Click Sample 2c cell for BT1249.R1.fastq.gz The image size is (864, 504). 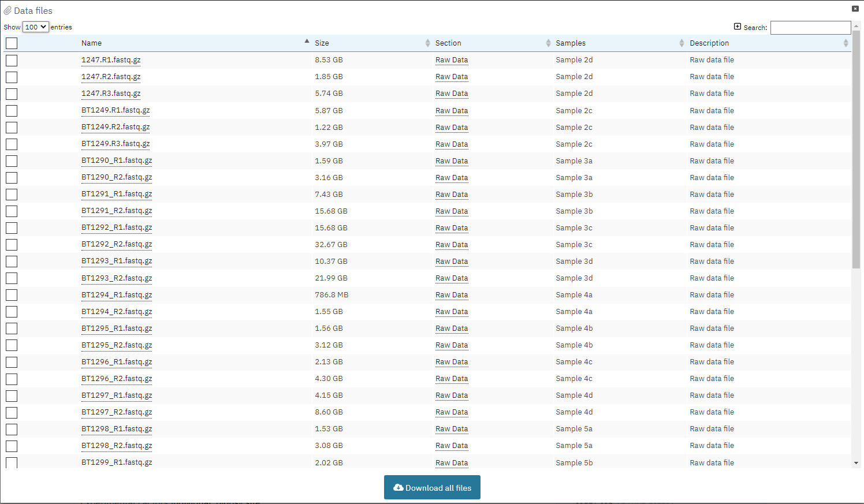[574, 111]
